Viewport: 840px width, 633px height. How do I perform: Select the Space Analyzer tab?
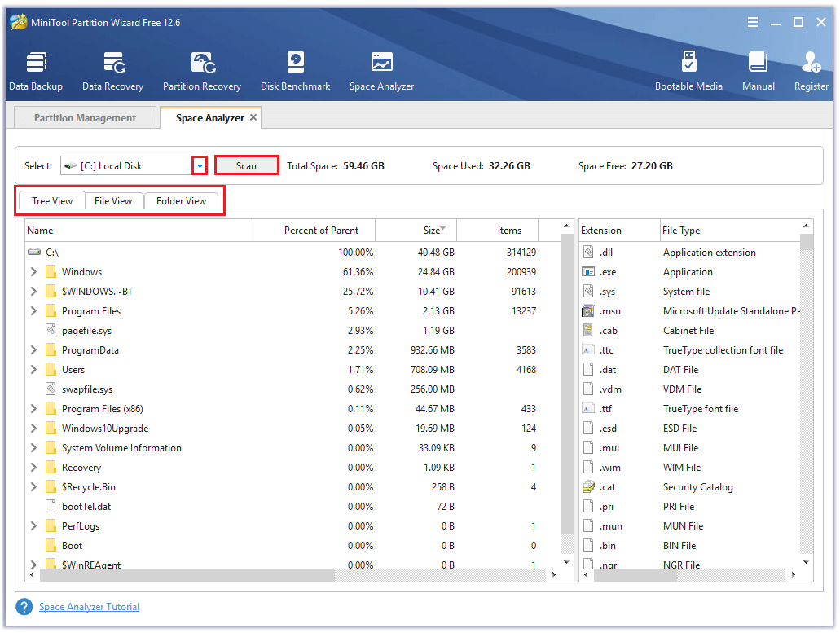point(210,118)
